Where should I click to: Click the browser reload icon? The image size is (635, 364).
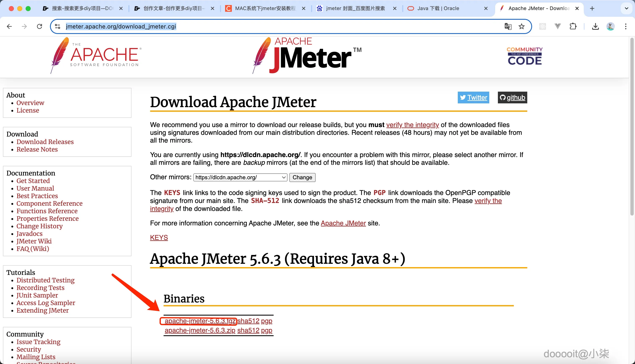point(39,26)
